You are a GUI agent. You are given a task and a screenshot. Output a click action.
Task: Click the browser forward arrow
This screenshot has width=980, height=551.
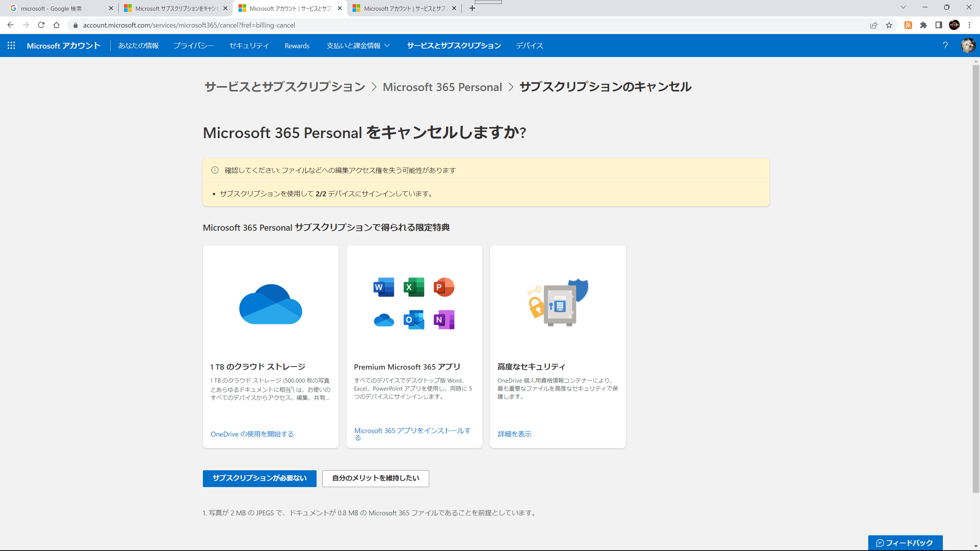26,25
